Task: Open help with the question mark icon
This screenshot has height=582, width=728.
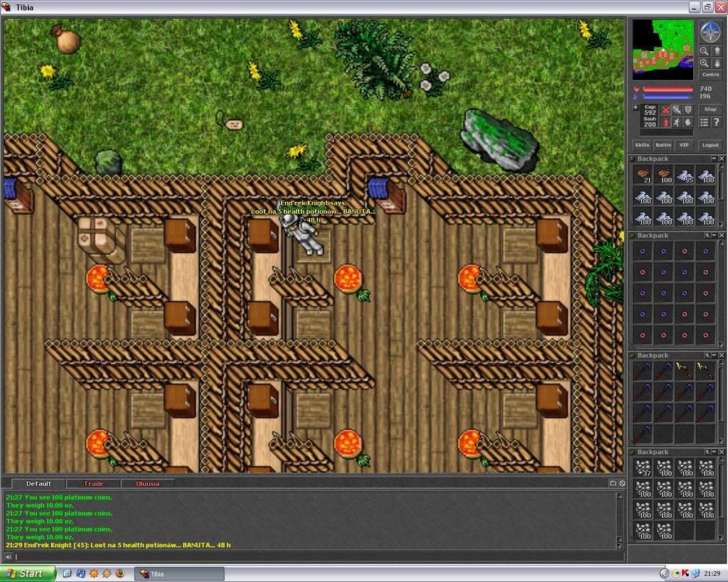Action: pos(717,122)
